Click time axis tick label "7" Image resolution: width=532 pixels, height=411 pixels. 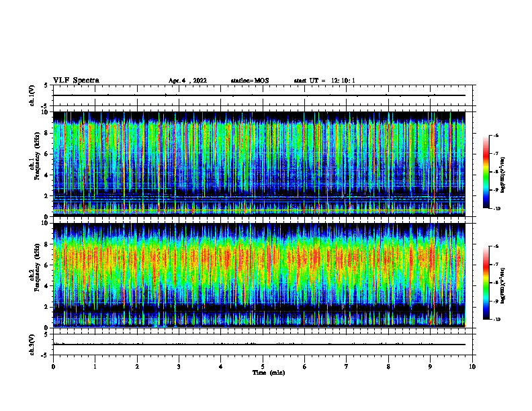[x=347, y=367]
